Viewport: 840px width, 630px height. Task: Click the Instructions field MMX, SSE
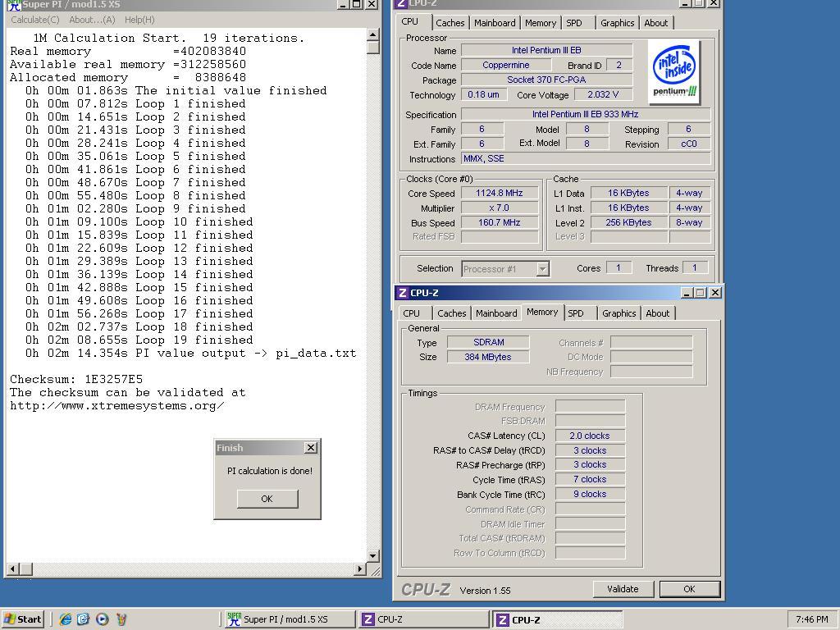[586, 158]
